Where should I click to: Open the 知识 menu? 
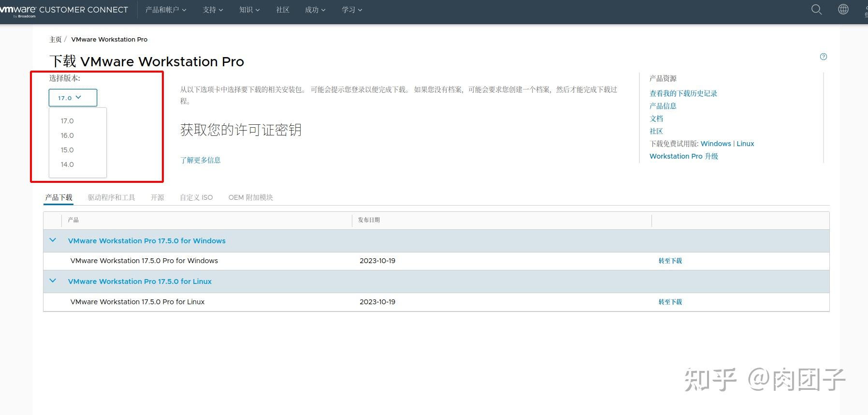(249, 10)
